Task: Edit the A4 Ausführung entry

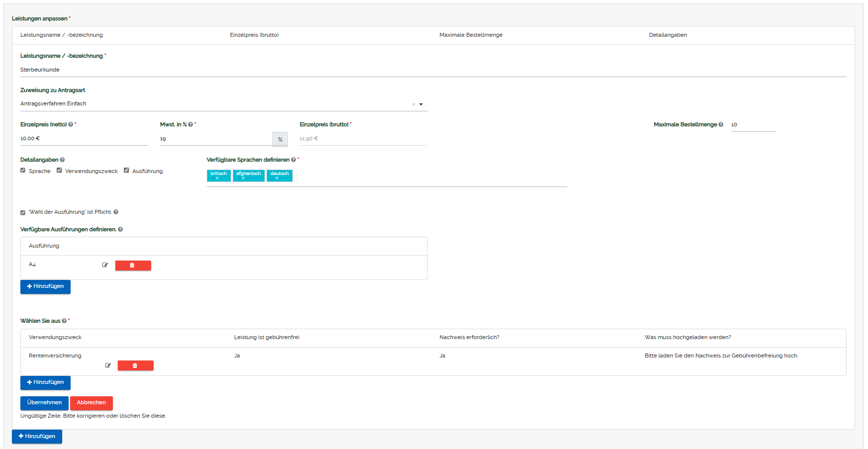Action: 105,265
